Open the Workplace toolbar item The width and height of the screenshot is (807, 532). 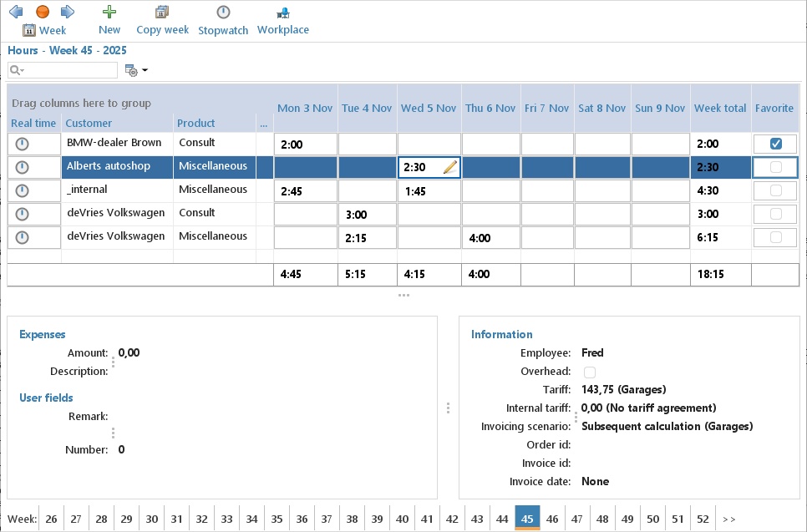click(x=283, y=20)
